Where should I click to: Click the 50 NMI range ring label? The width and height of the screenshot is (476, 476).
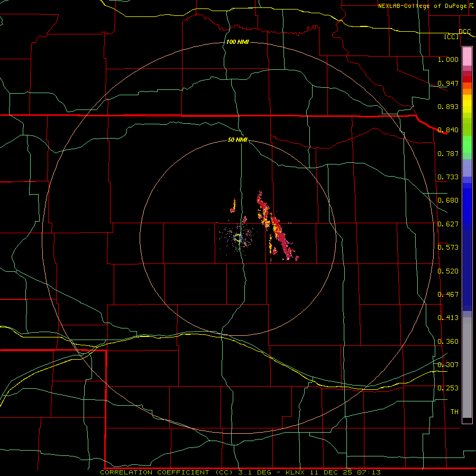point(237,140)
